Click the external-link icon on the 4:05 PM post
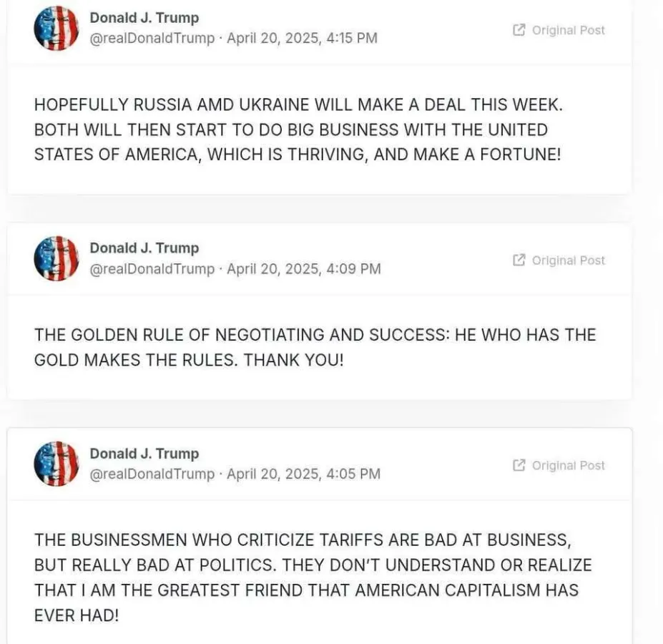The width and height of the screenshot is (663, 644). point(519,465)
